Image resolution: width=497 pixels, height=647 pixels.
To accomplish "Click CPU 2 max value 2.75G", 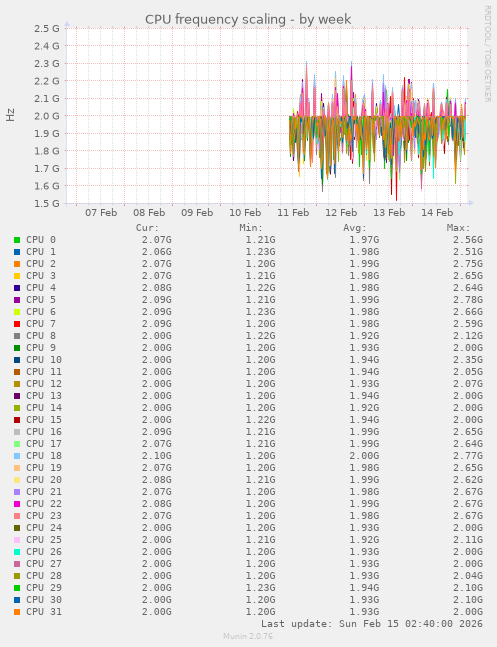I will (x=468, y=264).
